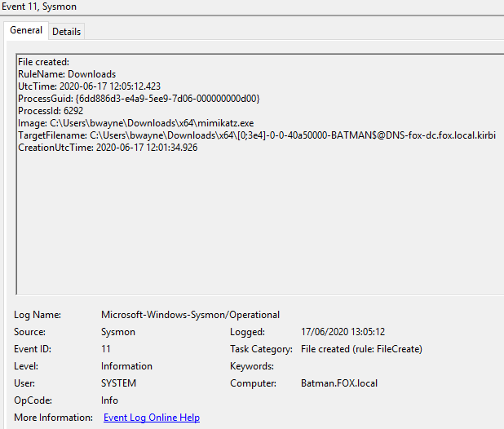This screenshot has height=429, width=504.
Task: Click the 'OpCode:' field label
Action: [33, 400]
